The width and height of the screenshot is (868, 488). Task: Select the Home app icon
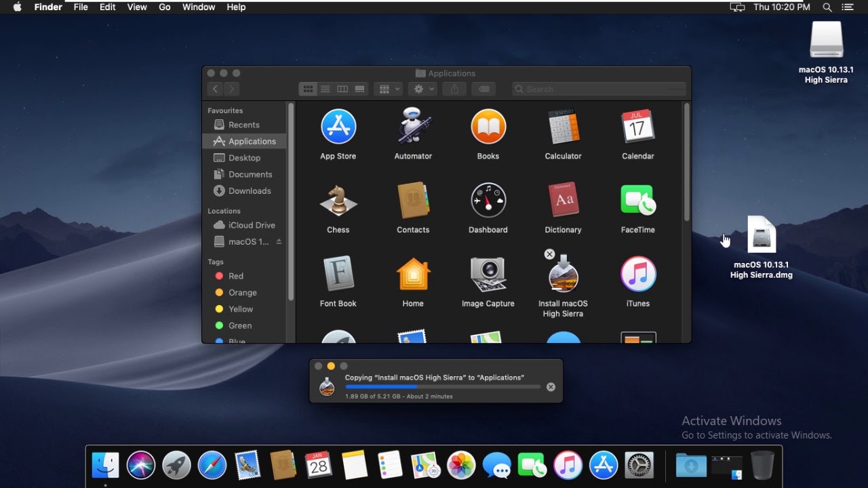tap(413, 274)
